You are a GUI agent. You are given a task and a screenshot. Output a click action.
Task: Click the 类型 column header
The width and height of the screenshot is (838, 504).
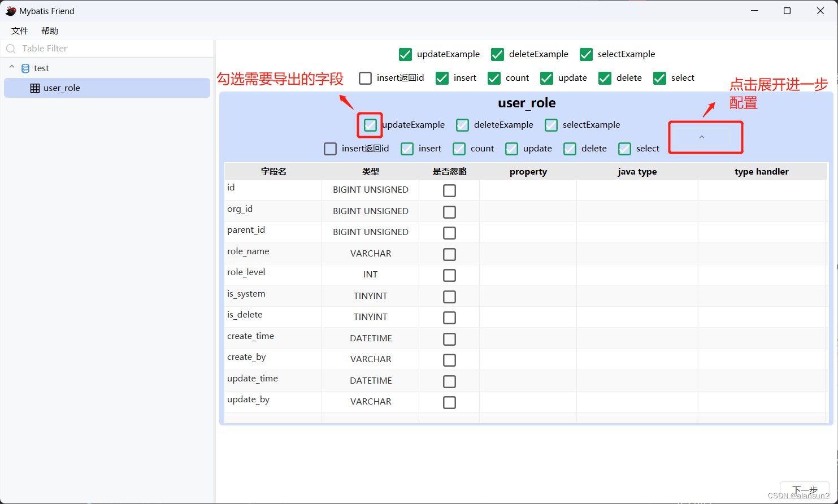click(x=371, y=172)
